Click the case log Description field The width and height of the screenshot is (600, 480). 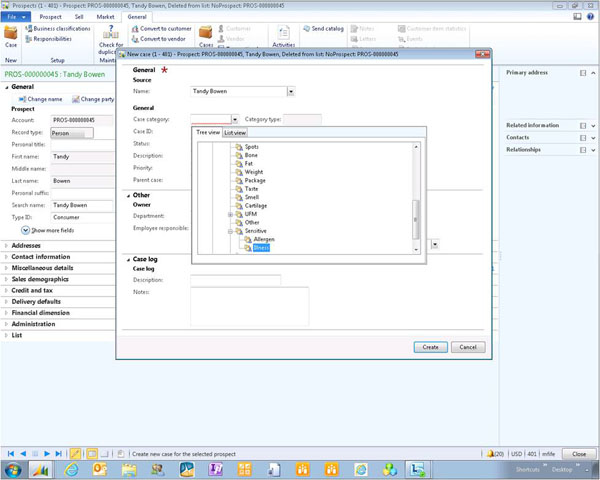click(x=235, y=279)
